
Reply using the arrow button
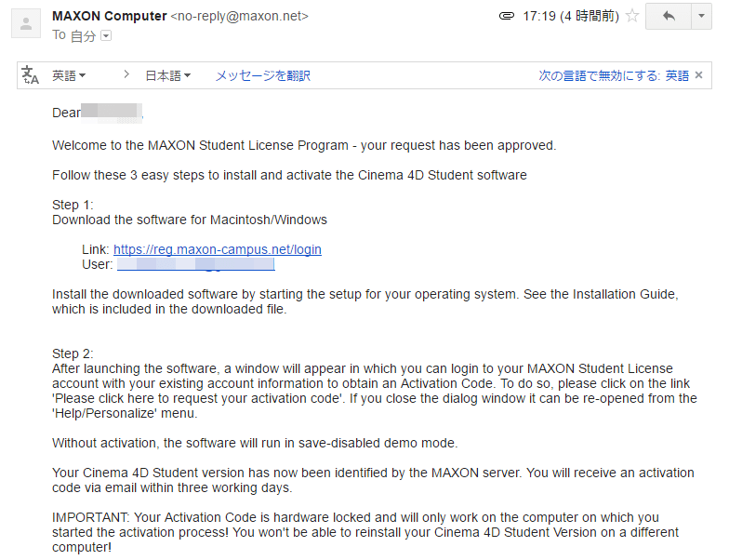[x=668, y=17]
